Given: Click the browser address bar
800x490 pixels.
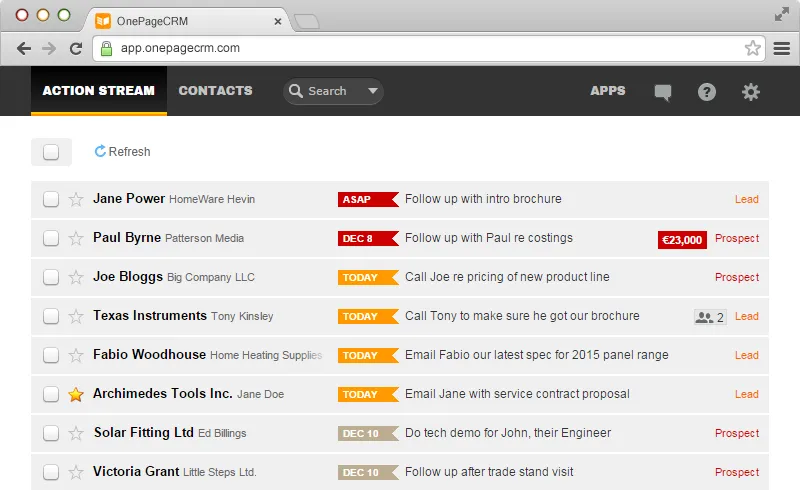Looking at the screenshot, I should (429, 48).
